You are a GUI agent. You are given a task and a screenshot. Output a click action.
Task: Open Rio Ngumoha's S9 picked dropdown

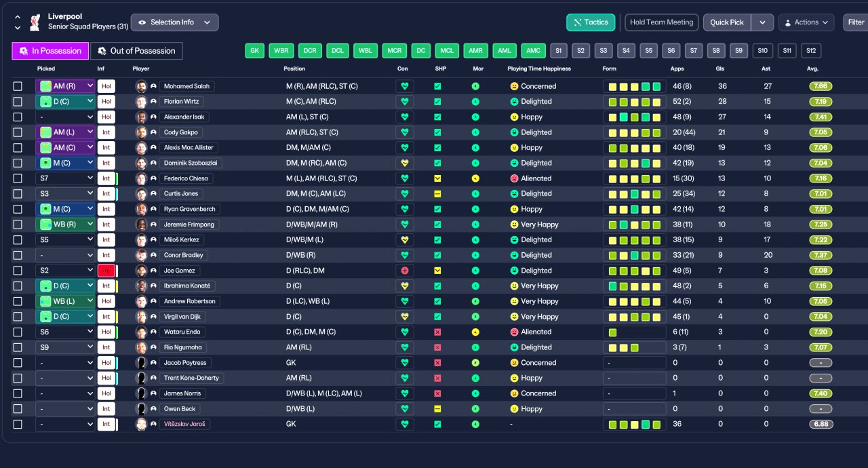pos(65,347)
